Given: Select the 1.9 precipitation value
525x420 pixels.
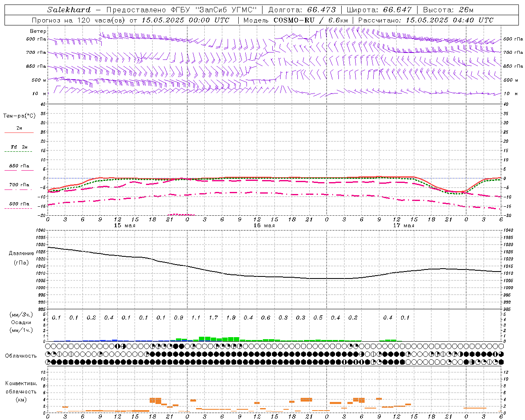Looking at the screenshot, I should [231, 318].
